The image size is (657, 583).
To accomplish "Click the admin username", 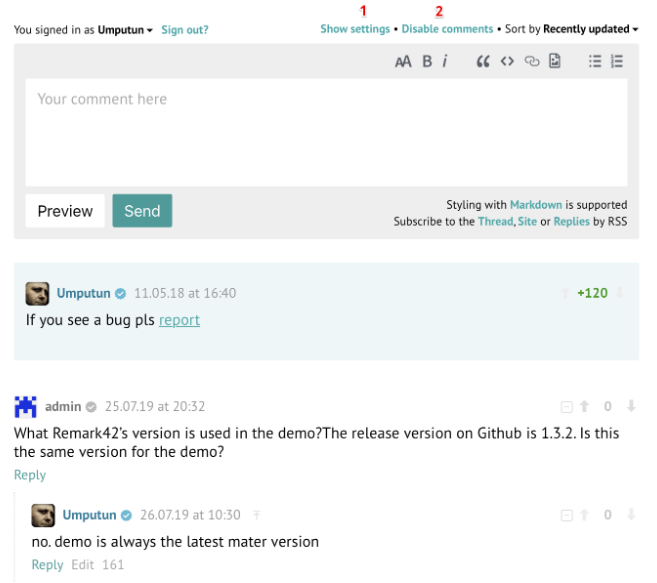I will point(63,406).
